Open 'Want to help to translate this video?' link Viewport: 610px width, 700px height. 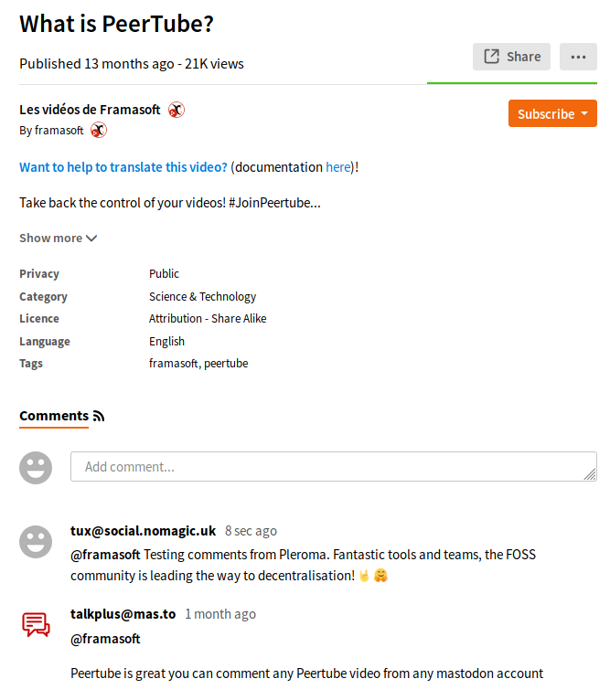pos(123,167)
